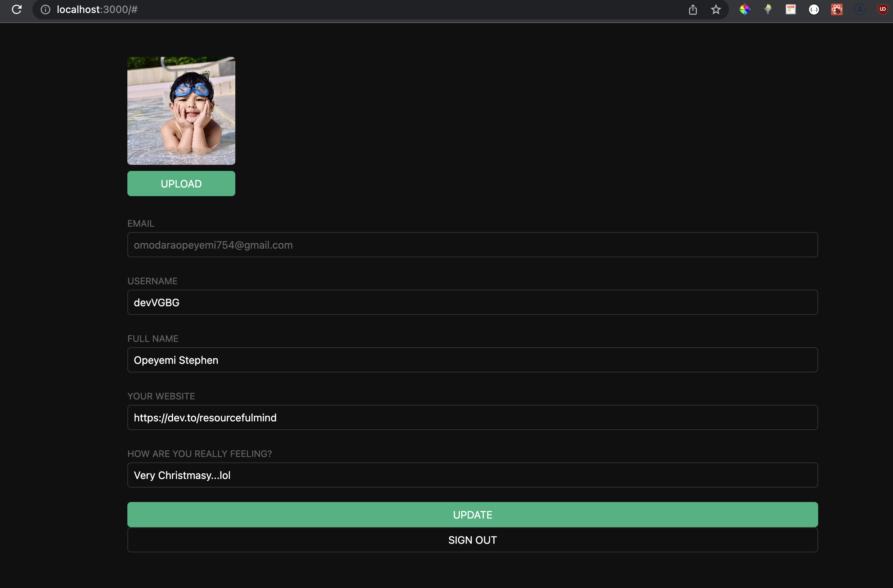Select the YOUR WEBSITE input field
The image size is (893, 588).
click(472, 417)
